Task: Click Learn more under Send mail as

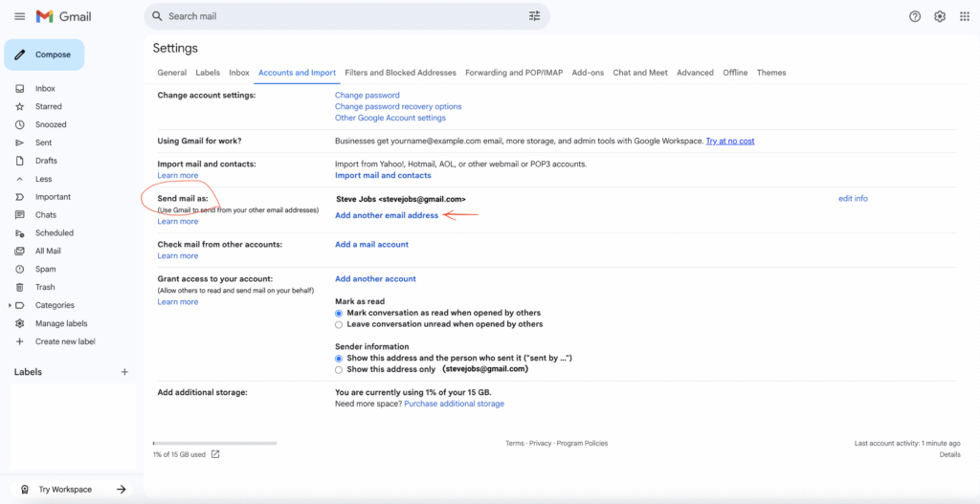Action: 177,222
